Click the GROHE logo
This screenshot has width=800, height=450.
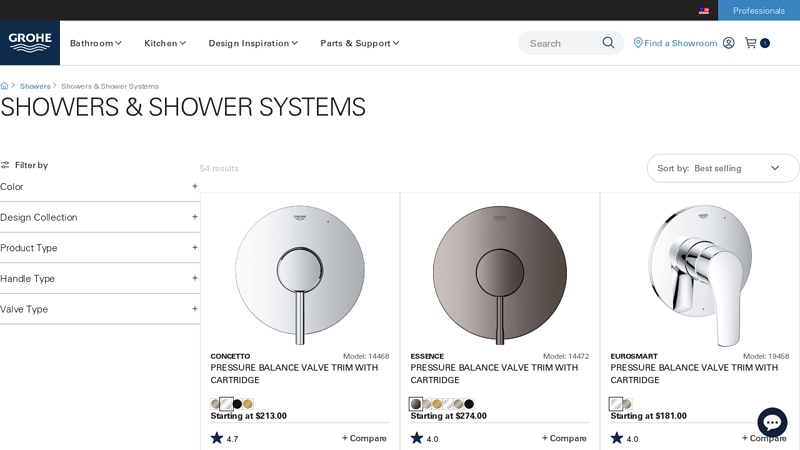pos(30,43)
